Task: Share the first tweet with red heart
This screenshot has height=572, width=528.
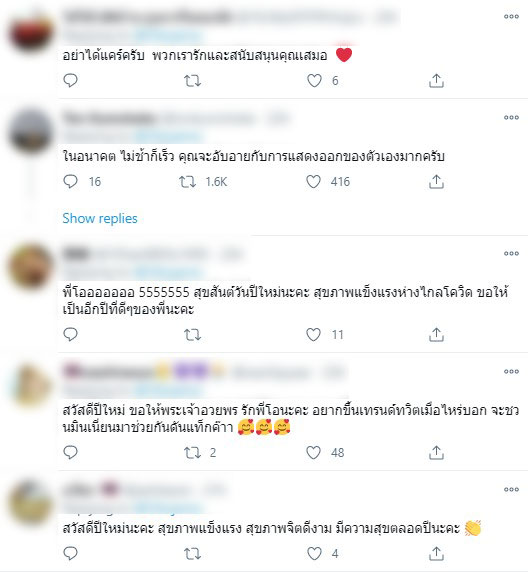Action: tap(436, 81)
